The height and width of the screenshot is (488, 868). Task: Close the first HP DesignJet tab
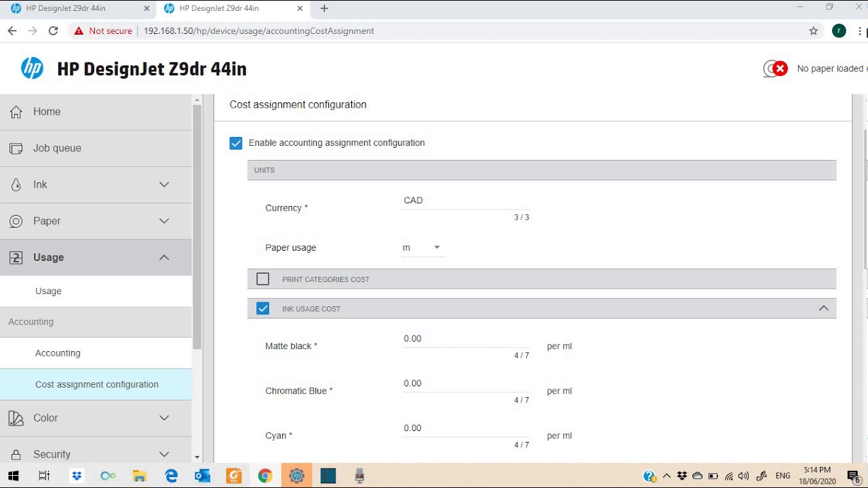coord(146,9)
